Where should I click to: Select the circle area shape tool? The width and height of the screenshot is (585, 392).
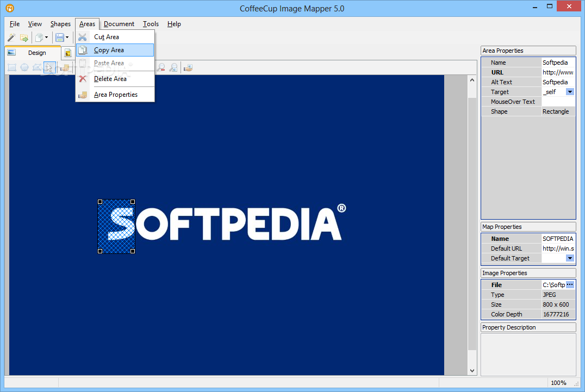24,67
